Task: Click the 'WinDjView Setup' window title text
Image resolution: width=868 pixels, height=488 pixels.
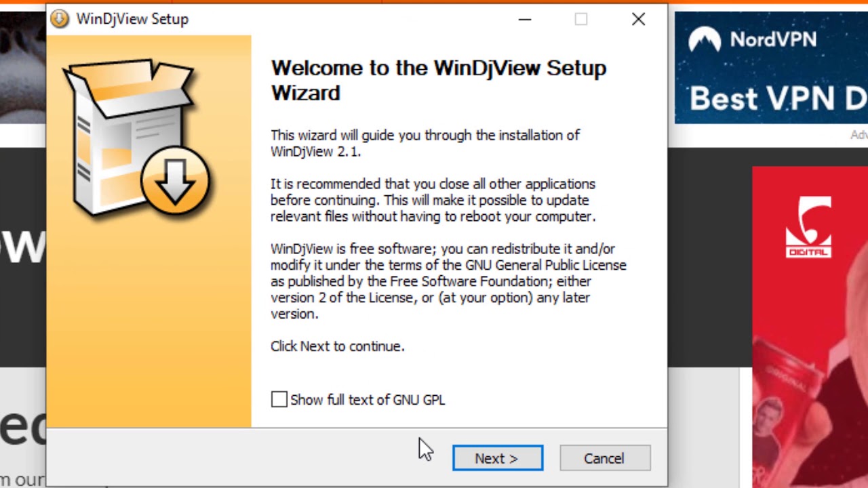Action: coord(132,19)
